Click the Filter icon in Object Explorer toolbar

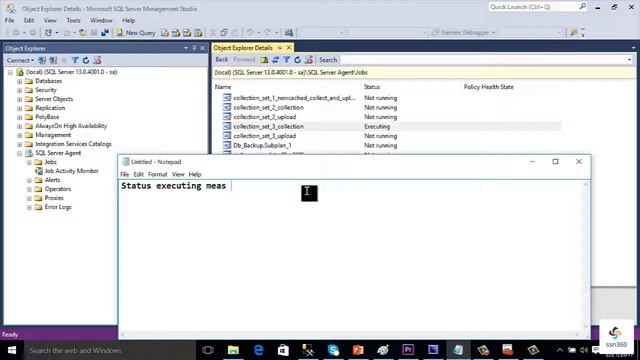click(x=75, y=60)
